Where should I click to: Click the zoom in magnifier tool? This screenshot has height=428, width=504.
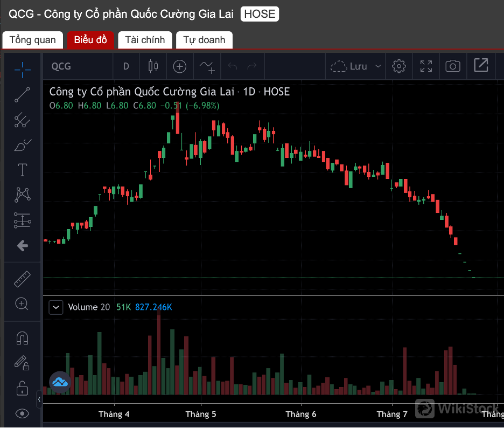[x=22, y=304]
